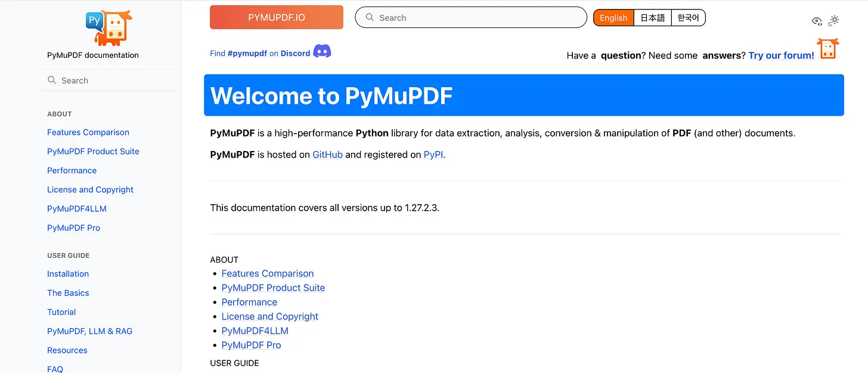The width and height of the screenshot is (868, 373).
Task: Click the 'This documentation covers all versions' text
Action: [325, 208]
